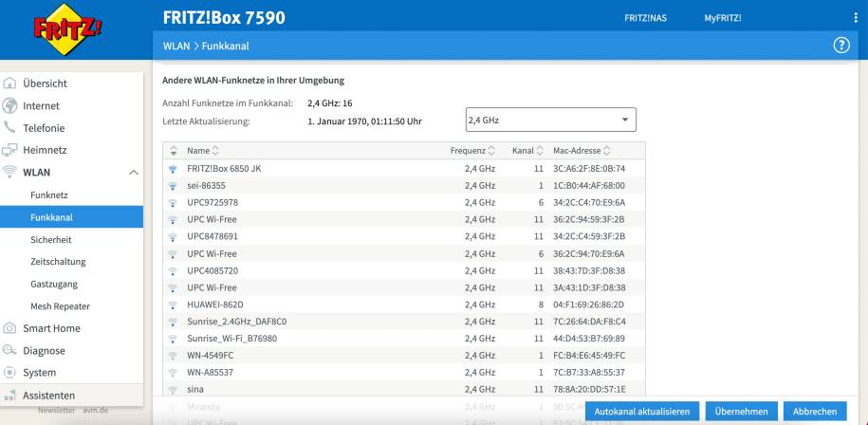Click wifi signal icon of WN-A85537

point(173,373)
